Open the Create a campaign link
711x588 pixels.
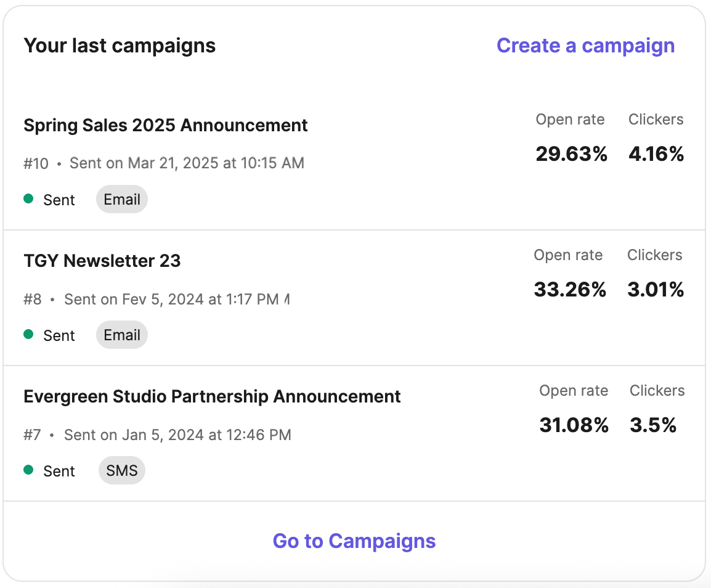click(585, 45)
